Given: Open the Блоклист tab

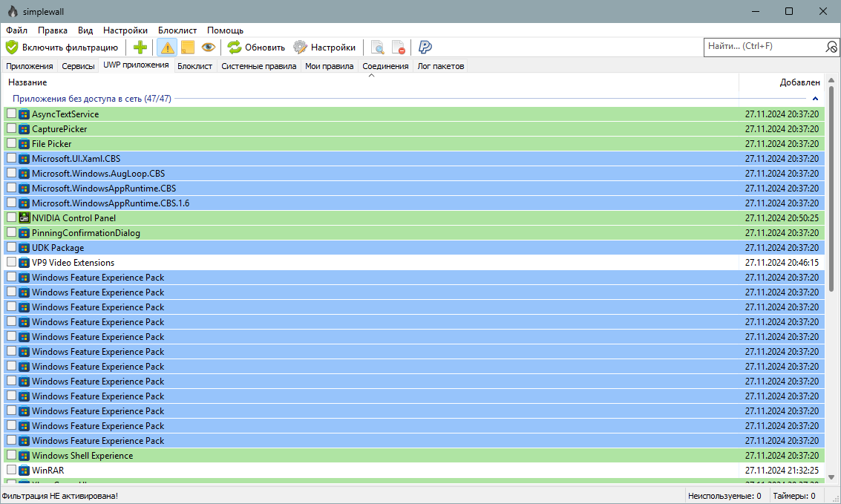Looking at the screenshot, I should [x=194, y=66].
